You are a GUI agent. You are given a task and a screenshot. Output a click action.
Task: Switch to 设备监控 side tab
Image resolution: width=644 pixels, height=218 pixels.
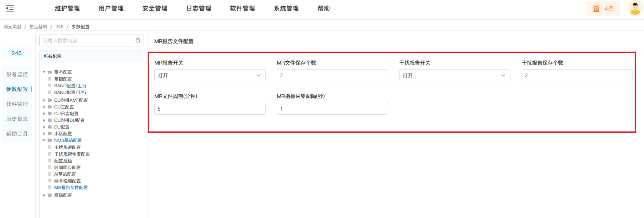pyautogui.click(x=17, y=74)
